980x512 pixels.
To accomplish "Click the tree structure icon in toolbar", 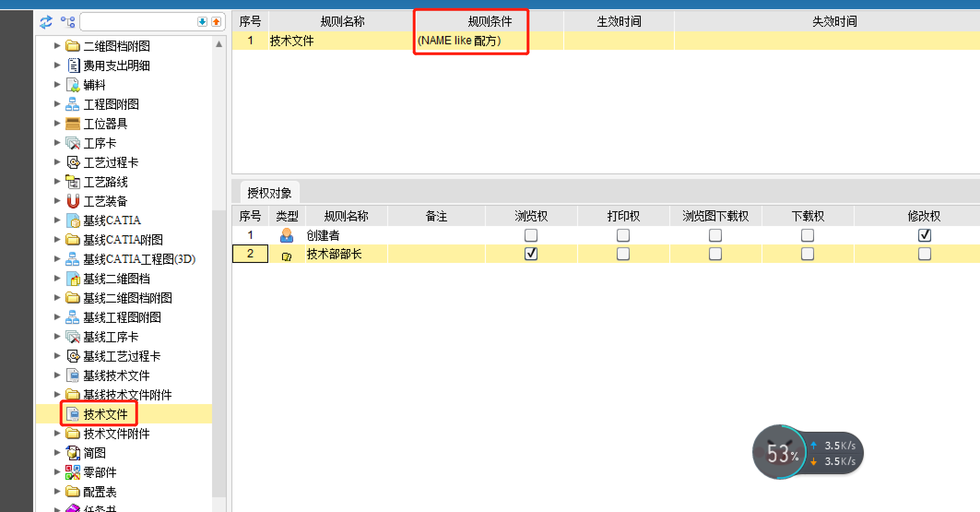I will (68, 22).
